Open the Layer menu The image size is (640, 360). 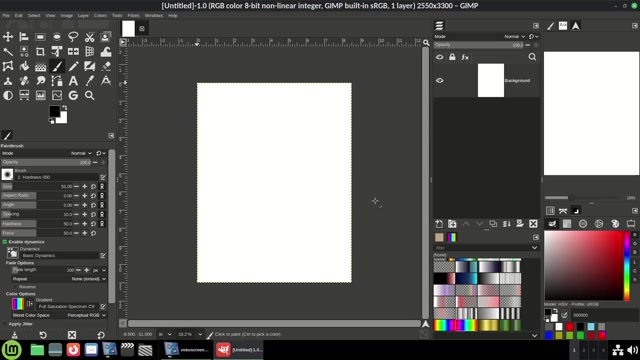tap(83, 16)
